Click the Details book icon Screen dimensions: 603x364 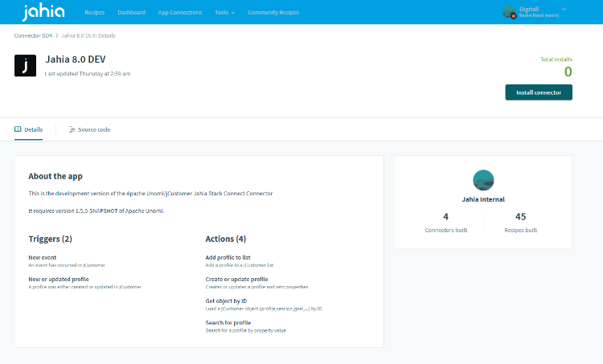coord(18,129)
